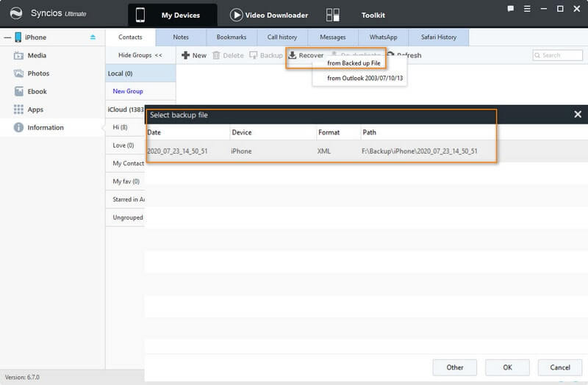Switch to the Call history tab
588x385 pixels.
pos(282,37)
